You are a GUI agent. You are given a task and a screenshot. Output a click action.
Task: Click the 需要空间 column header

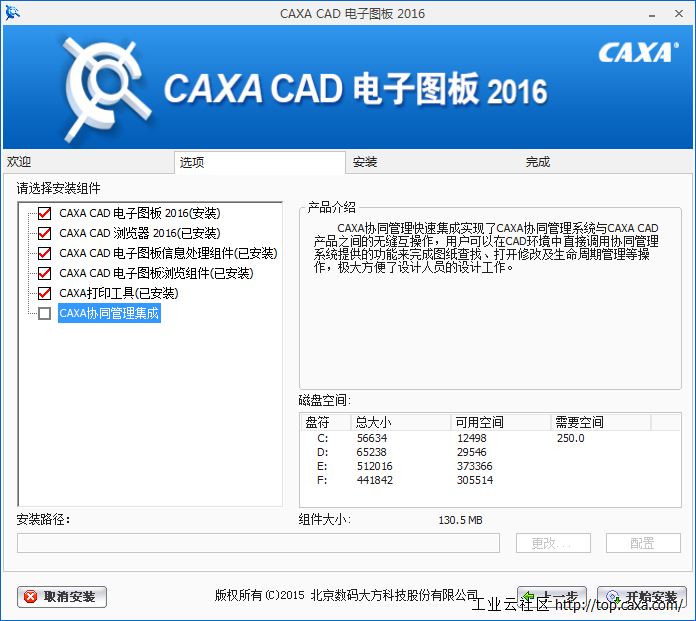tap(601, 422)
